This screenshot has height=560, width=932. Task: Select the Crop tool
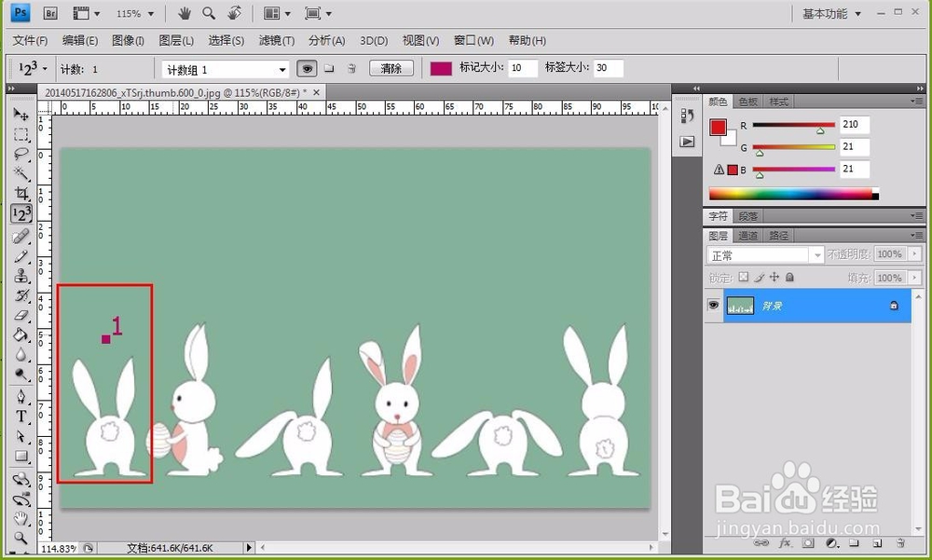(x=21, y=193)
